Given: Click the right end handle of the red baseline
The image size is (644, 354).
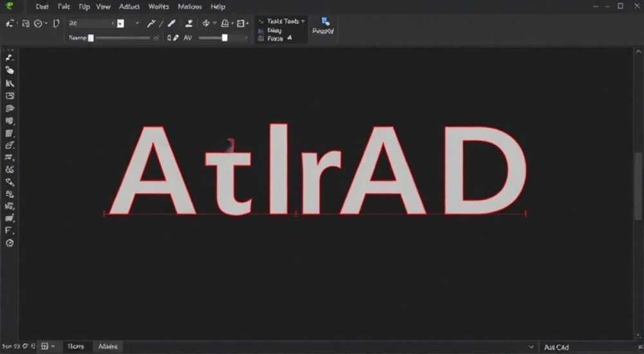Looking at the screenshot, I should pyautogui.click(x=526, y=213).
